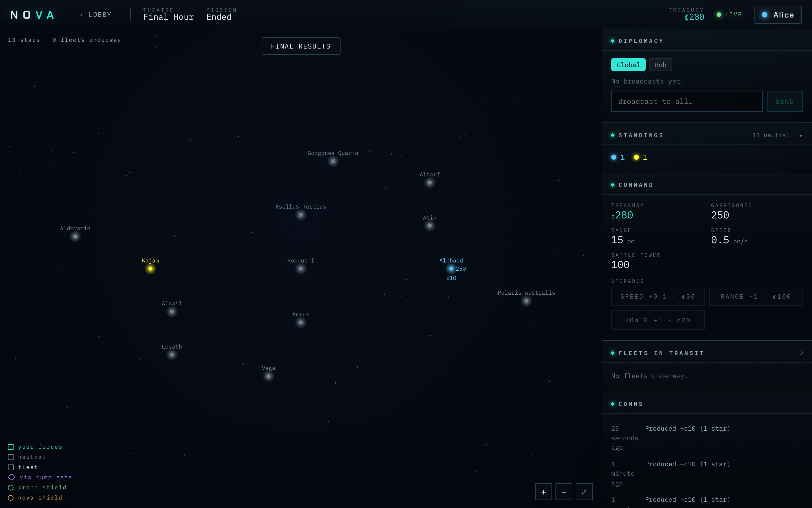Click the Range 15 pc value
The width and height of the screenshot is (812, 508).
point(623,240)
